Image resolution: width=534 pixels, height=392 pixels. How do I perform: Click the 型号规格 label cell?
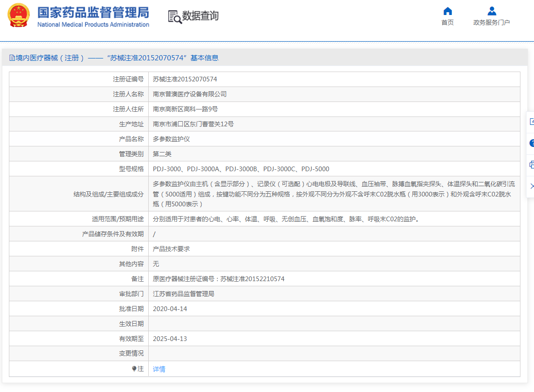coord(79,169)
